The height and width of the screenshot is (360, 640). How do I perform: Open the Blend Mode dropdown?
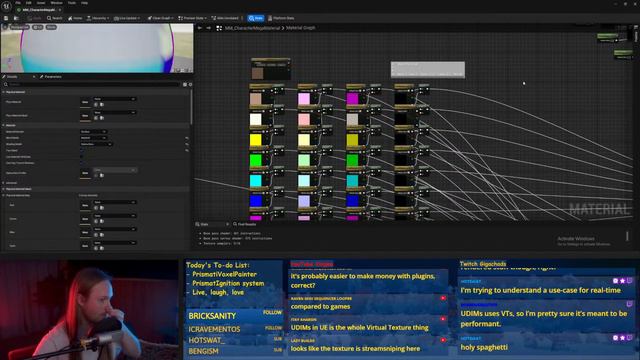point(93,138)
